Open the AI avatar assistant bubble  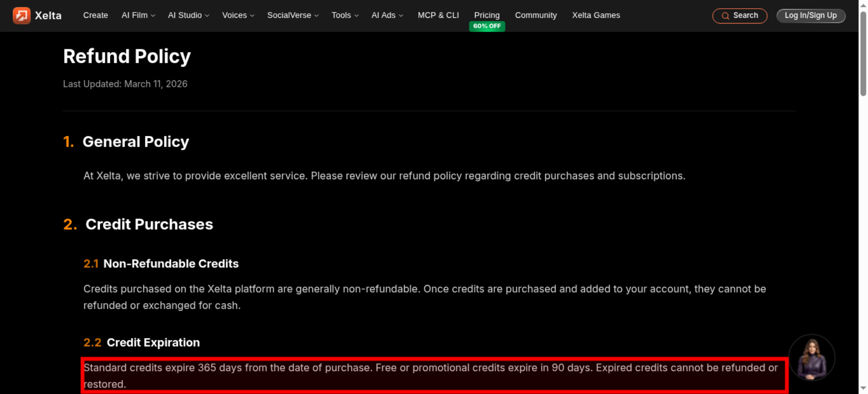[x=812, y=358]
